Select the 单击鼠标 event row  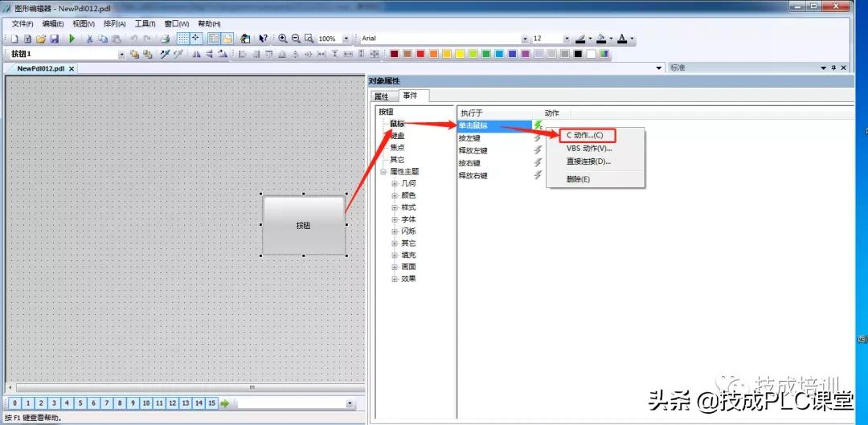tap(495, 125)
